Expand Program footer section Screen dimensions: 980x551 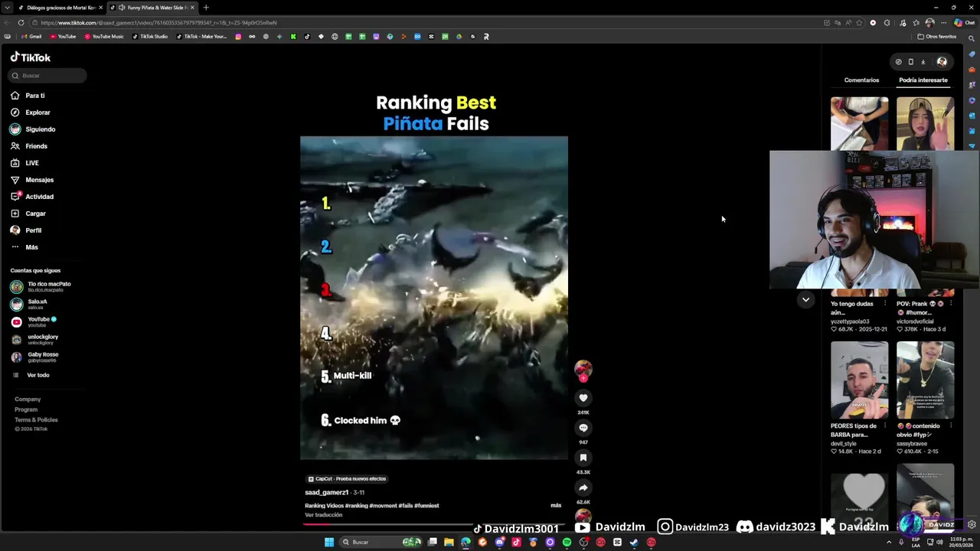pos(26,409)
